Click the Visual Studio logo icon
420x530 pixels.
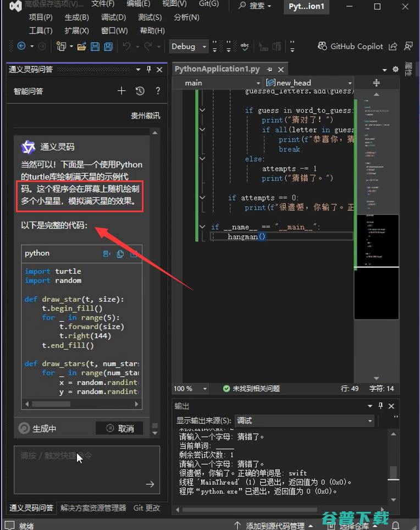point(15,5)
